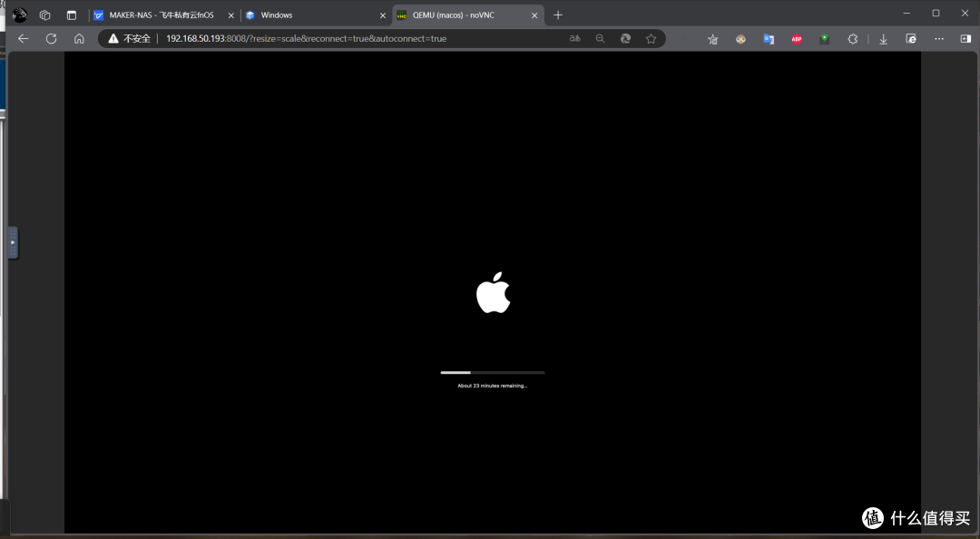Open the Settings and more menu
The height and width of the screenshot is (539, 980).
pyautogui.click(x=938, y=38)
